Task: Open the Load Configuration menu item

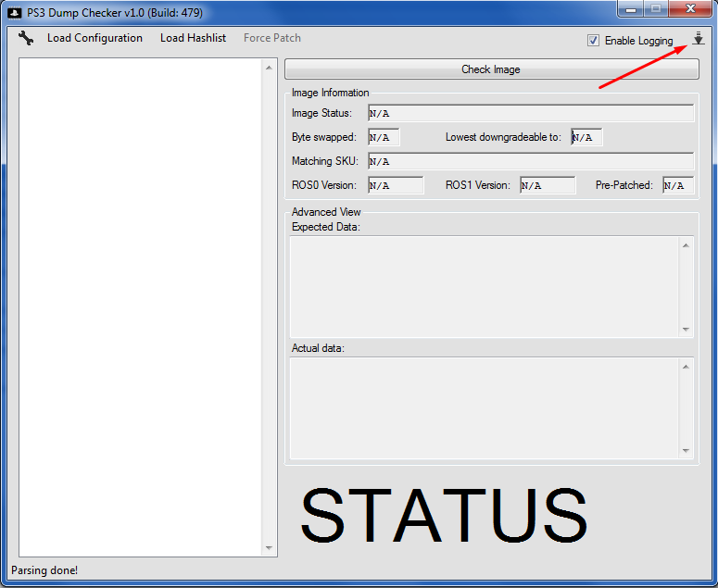Action: 94,38
